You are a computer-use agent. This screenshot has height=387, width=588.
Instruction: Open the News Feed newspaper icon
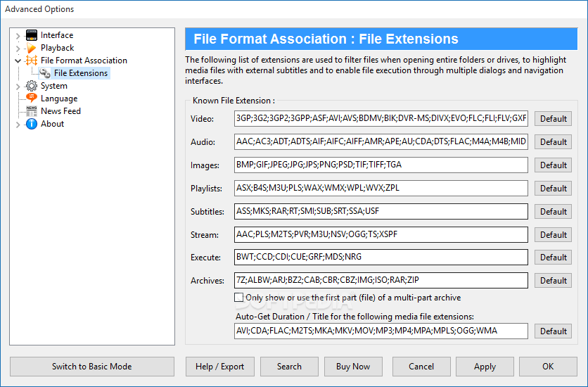pyautogui.click(x=32, y=111)
